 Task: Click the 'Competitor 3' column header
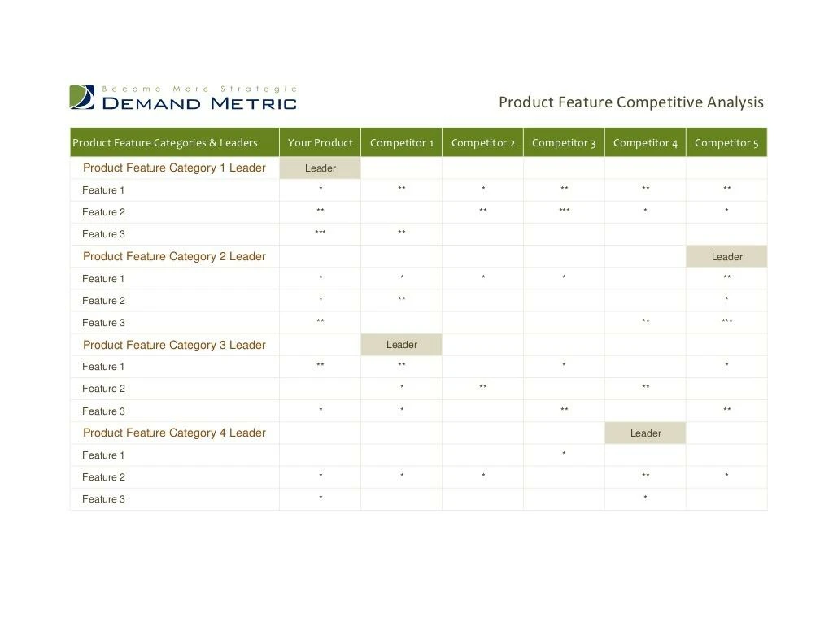(563, 141)
